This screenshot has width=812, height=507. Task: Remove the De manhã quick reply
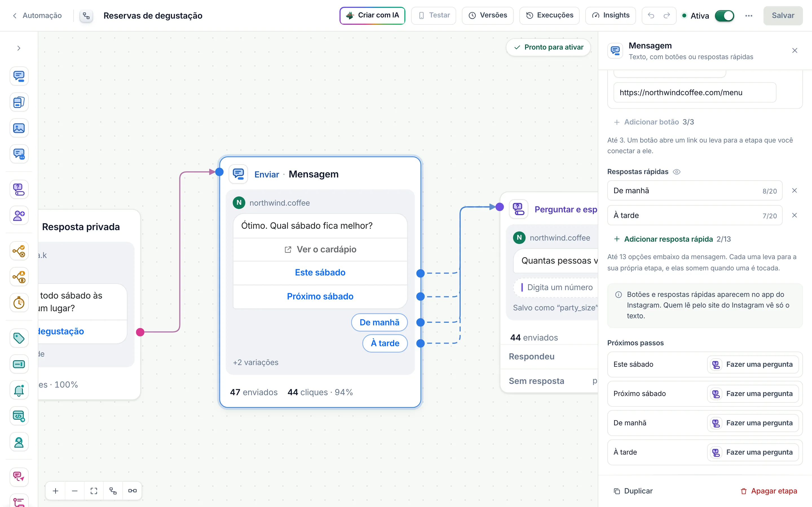794,190
